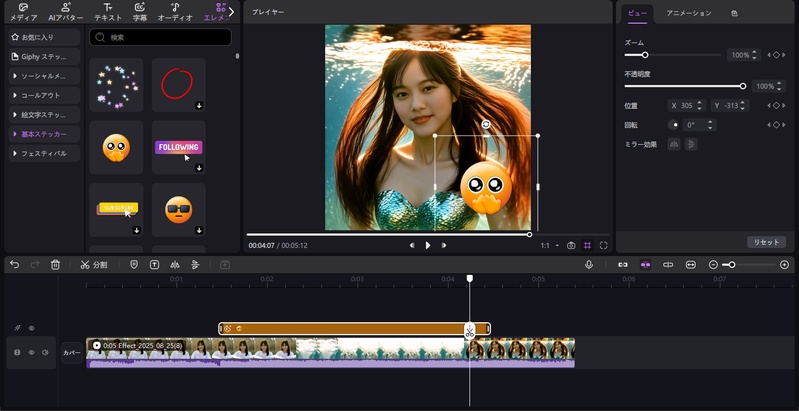Image resolution: width=799 pixels, height=411 pixels.
Task: Add a marker with the shield-shaped icon
Action: tap(134, 265)
